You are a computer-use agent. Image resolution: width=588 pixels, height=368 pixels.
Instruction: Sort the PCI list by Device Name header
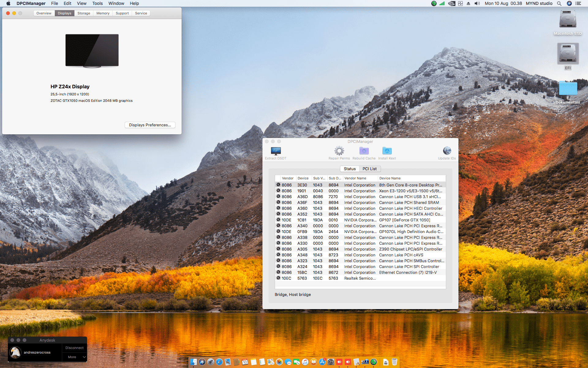click(x=412, y=178)
